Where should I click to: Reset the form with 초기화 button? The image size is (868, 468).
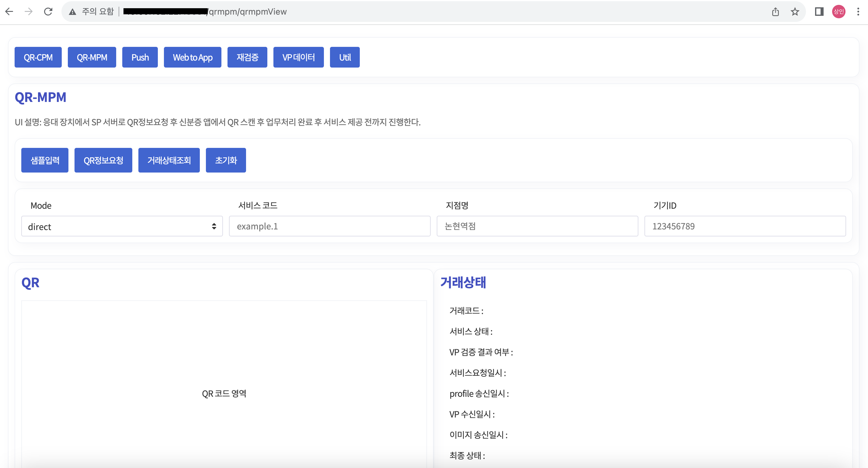click(x=226, y=160)
